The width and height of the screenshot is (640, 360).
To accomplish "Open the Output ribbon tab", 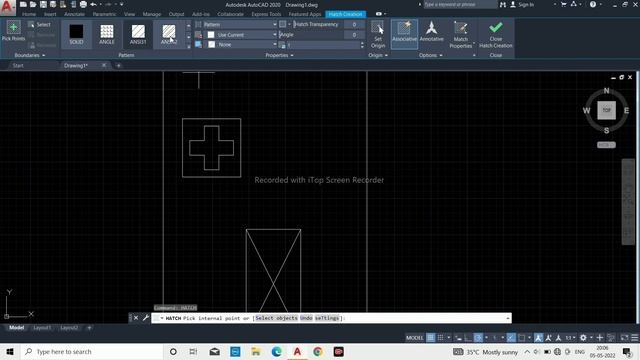I will click(x=176, y=14).
